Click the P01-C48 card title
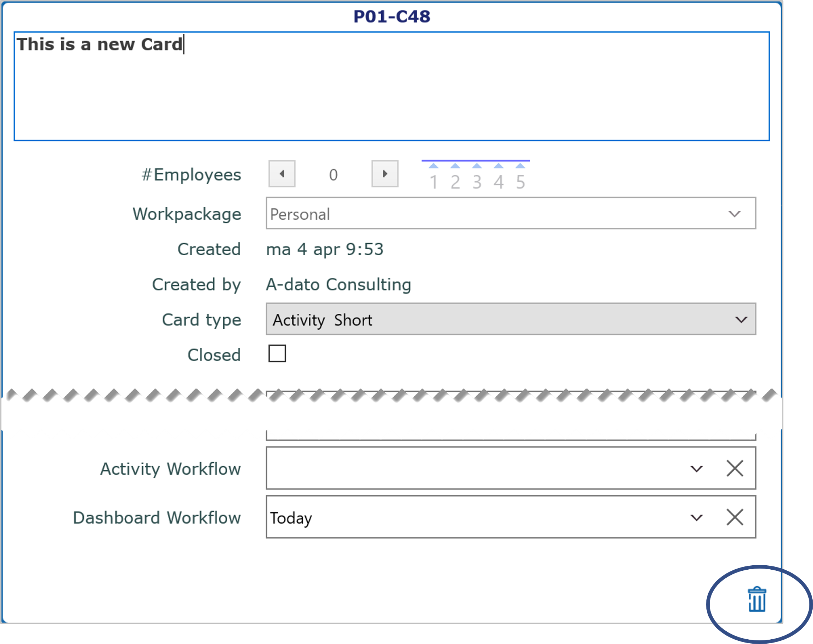Screen dimensions: 813x644 tap(391, 17)
